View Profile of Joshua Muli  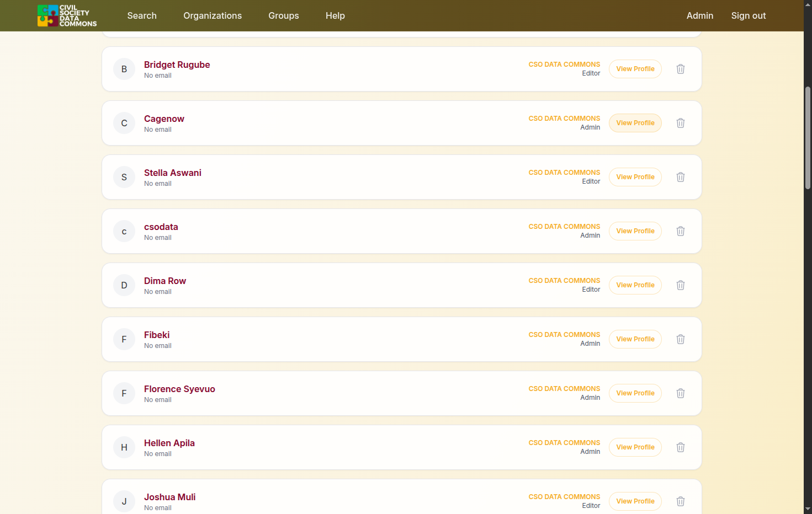[x=635, y=501]
